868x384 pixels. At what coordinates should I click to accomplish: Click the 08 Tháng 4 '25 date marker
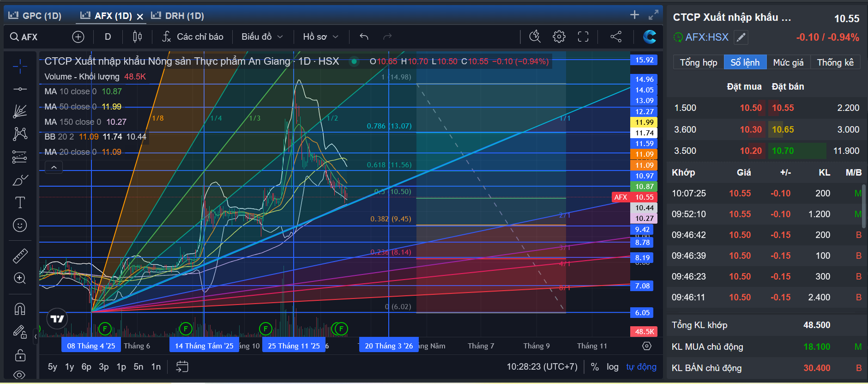(91, 346)
